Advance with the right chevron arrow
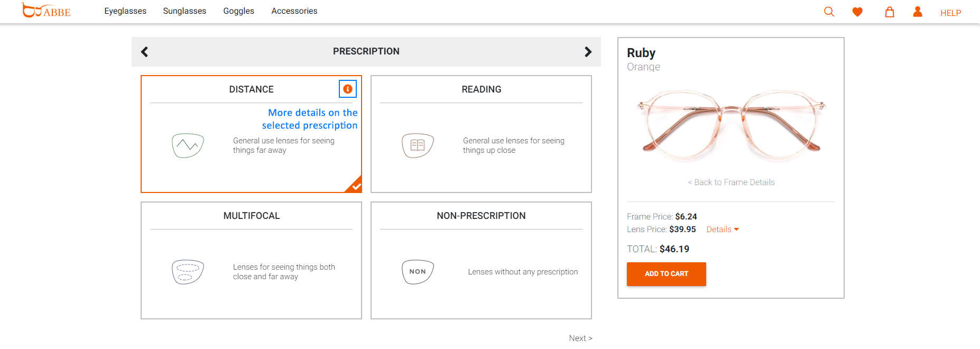The image size is (980, 349). [588, 52]
